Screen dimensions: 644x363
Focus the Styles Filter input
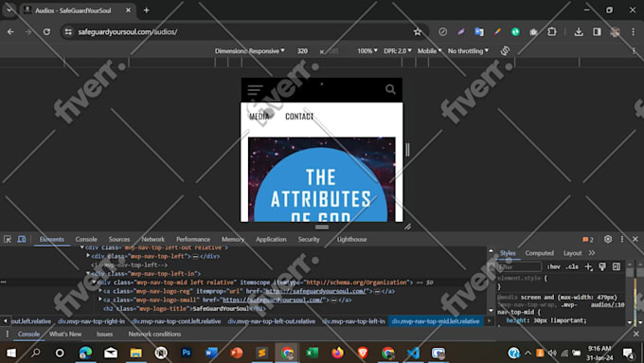tap(519, 267)
